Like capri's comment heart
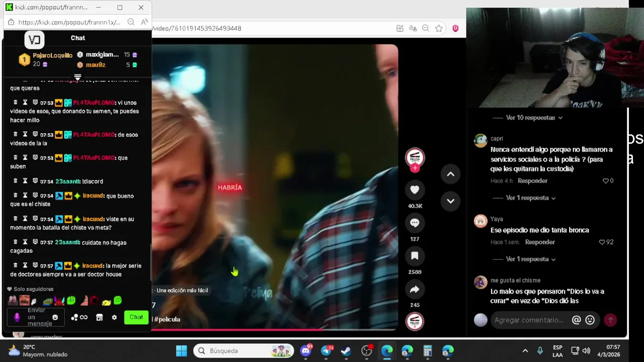The width and height of the screenshot is (644, 362). tap(606, 181)
